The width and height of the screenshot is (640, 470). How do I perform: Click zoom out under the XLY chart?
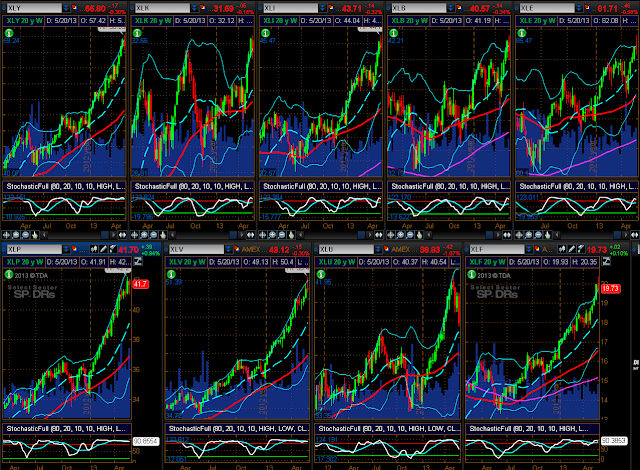[x=25, y=235]
